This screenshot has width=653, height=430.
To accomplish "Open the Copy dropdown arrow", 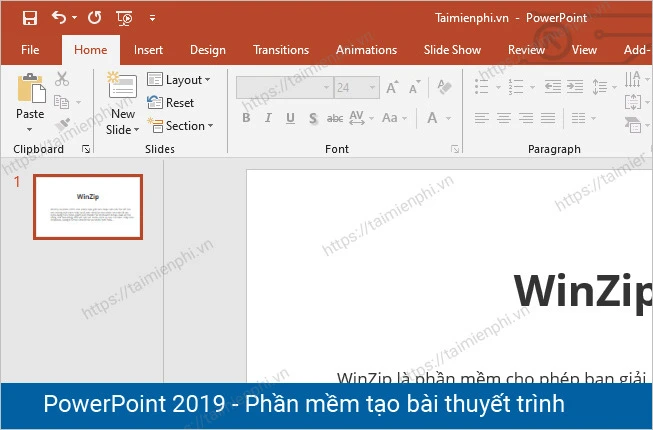I will 78,102.
